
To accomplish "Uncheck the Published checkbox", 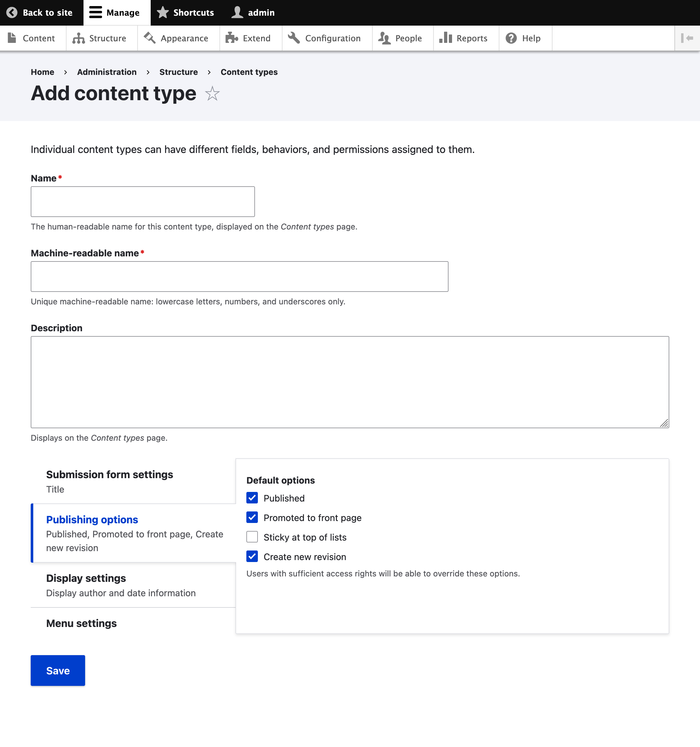I will click(x=252, y=498).
